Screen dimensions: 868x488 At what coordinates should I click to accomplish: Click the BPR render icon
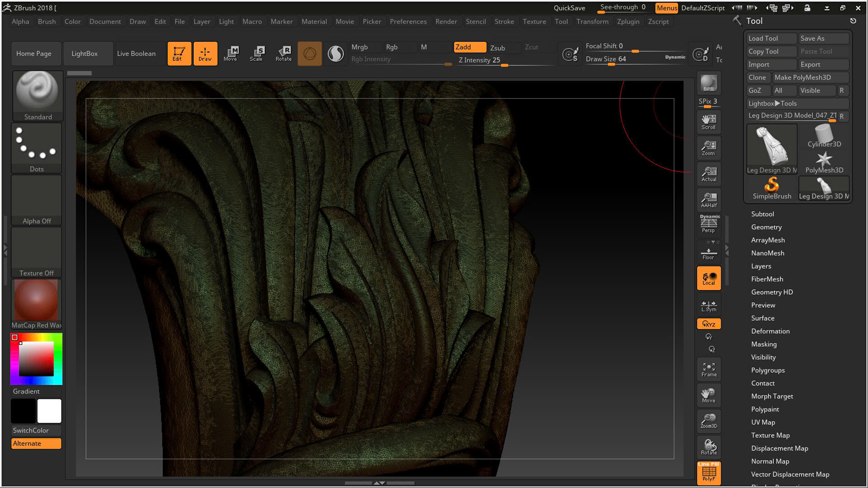708,83
